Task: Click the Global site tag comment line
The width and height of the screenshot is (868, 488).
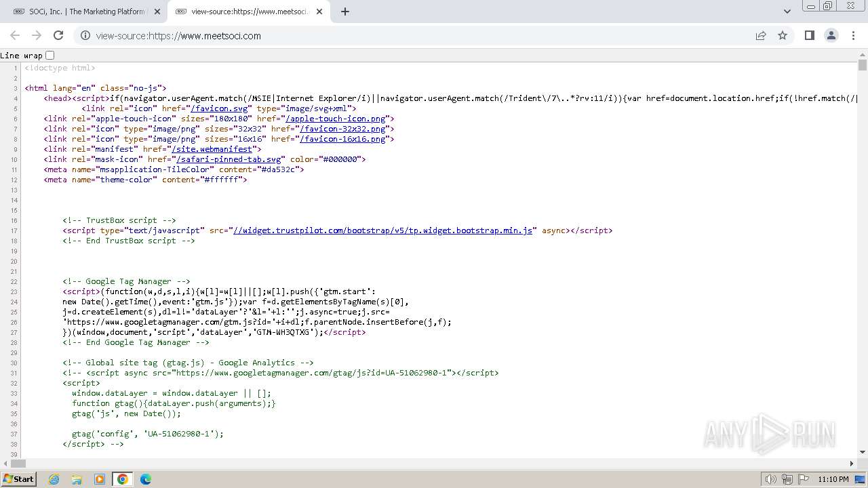Action: coord(188,363)
